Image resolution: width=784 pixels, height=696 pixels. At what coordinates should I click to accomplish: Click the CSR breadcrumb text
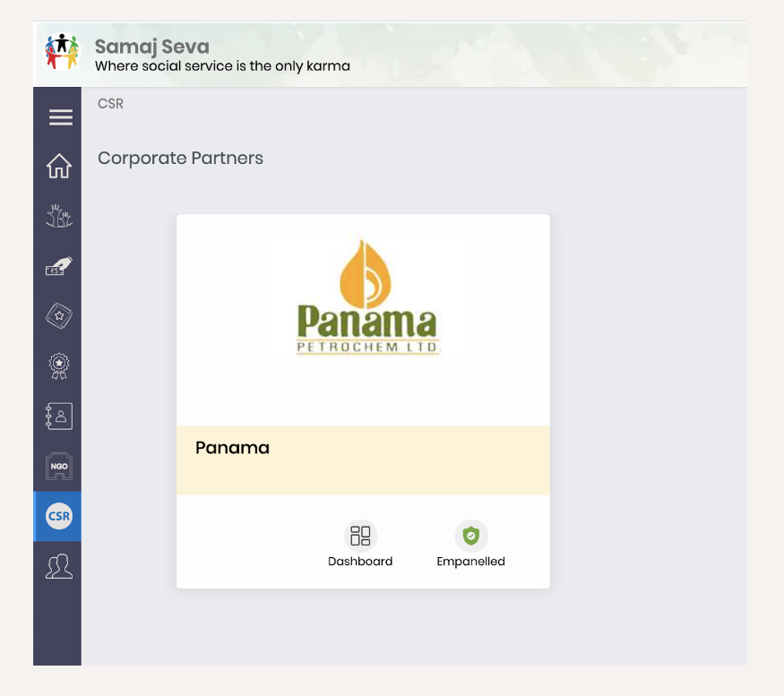pyautogui.click(x=110, y=104)
